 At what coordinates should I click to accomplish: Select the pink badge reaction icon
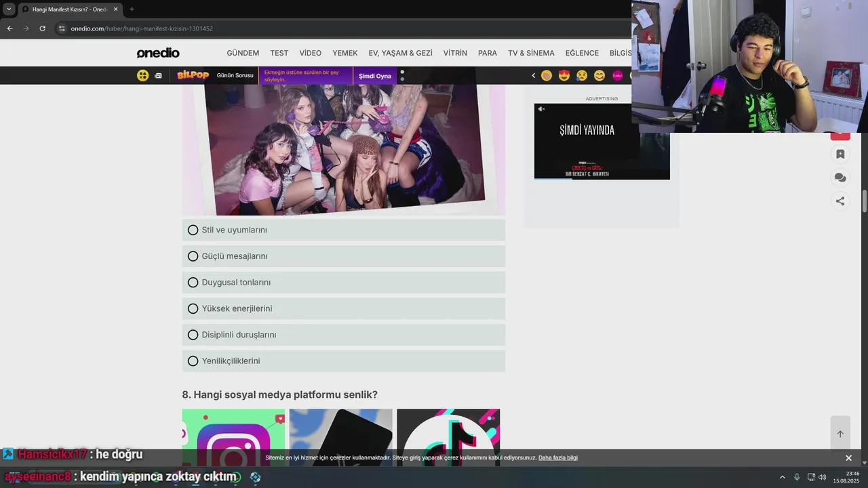tap(618, 75)
